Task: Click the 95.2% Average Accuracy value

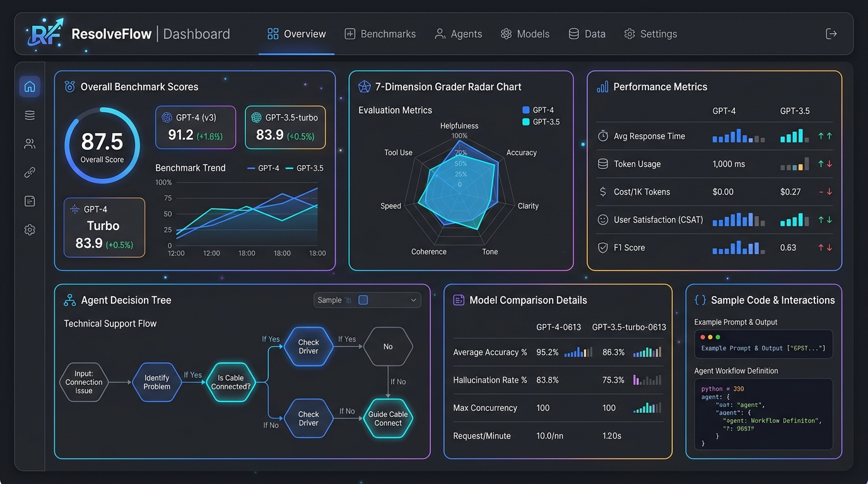Action: 548,352
